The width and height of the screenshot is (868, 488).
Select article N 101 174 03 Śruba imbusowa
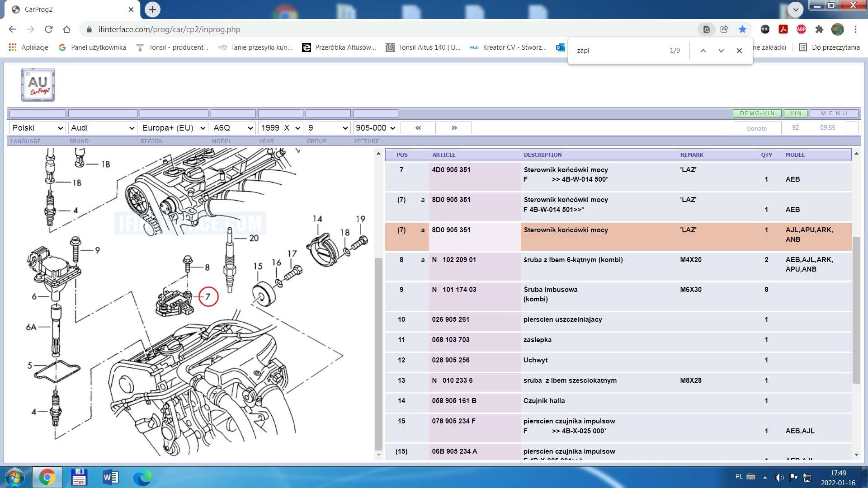point(618,296)
